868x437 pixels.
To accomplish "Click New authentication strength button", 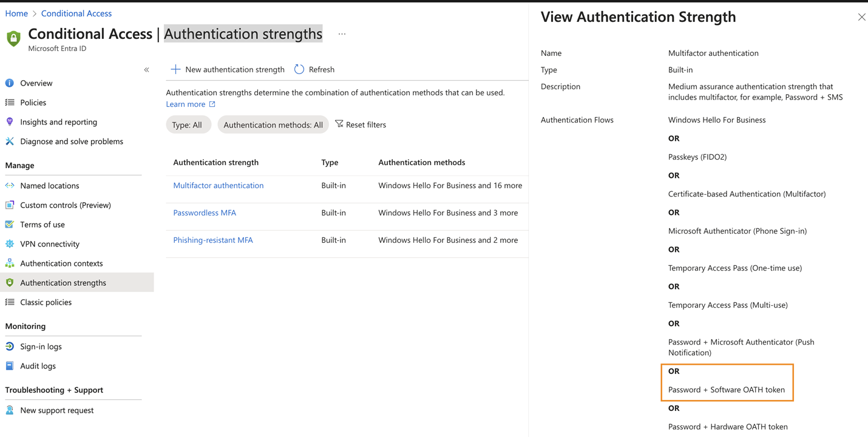I will click(x=228, y=69).
